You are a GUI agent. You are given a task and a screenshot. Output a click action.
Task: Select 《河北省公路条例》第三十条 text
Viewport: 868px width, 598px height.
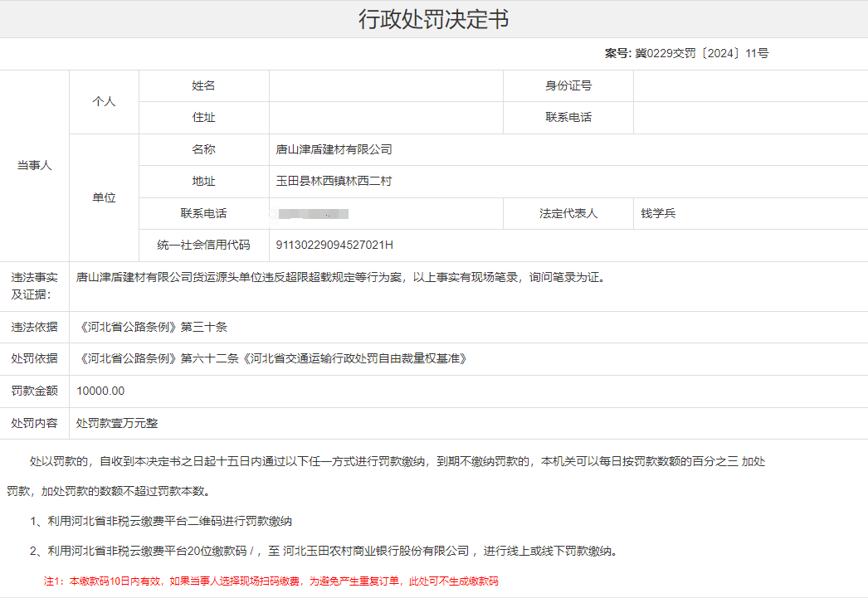coord(152,327)
